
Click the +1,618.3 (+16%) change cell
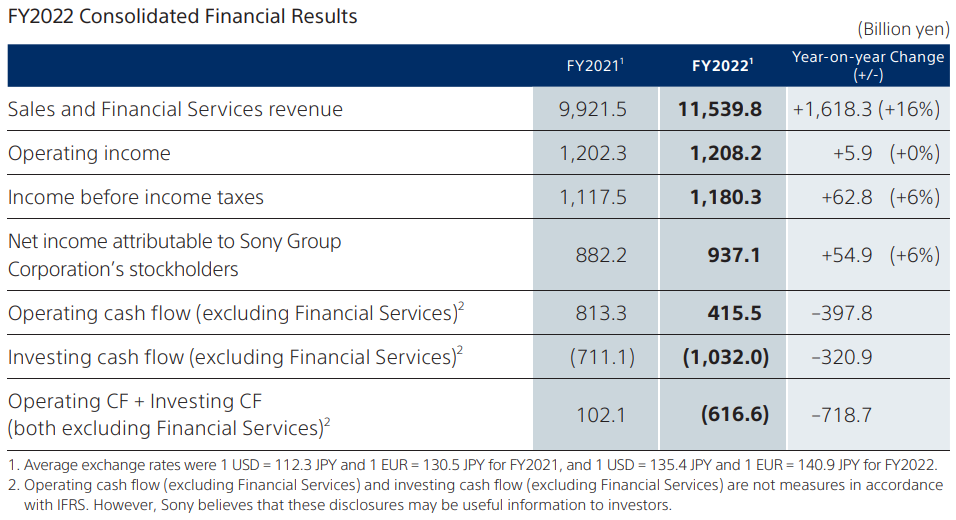(x=866, y=109)
